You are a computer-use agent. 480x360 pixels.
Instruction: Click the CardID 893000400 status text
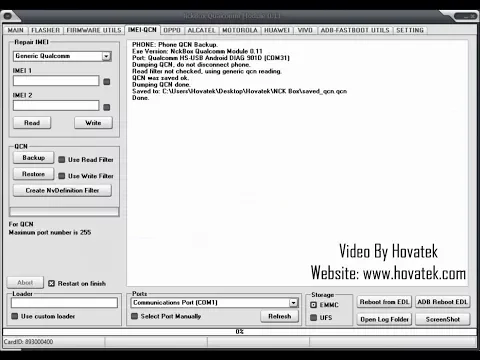pos(28,342)
